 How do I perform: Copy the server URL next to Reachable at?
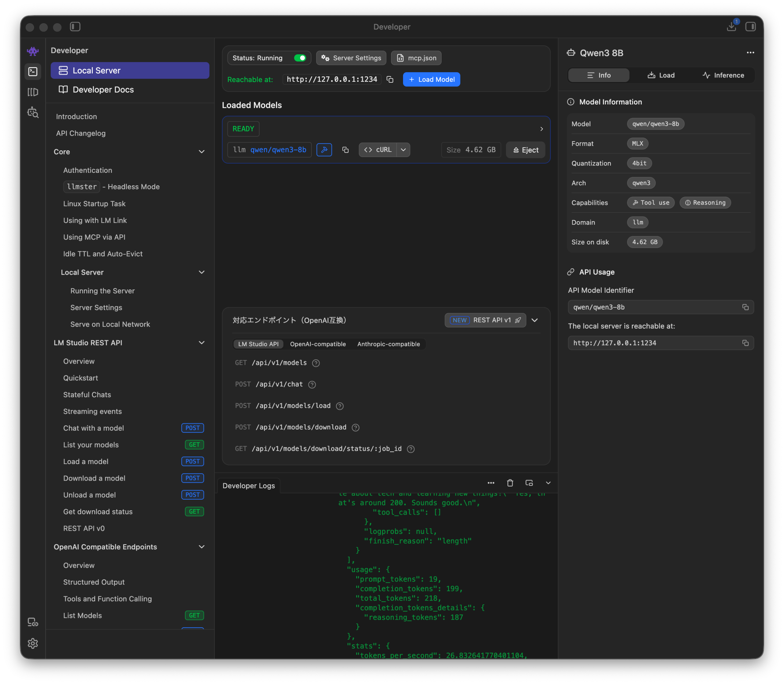pos(390,79)
